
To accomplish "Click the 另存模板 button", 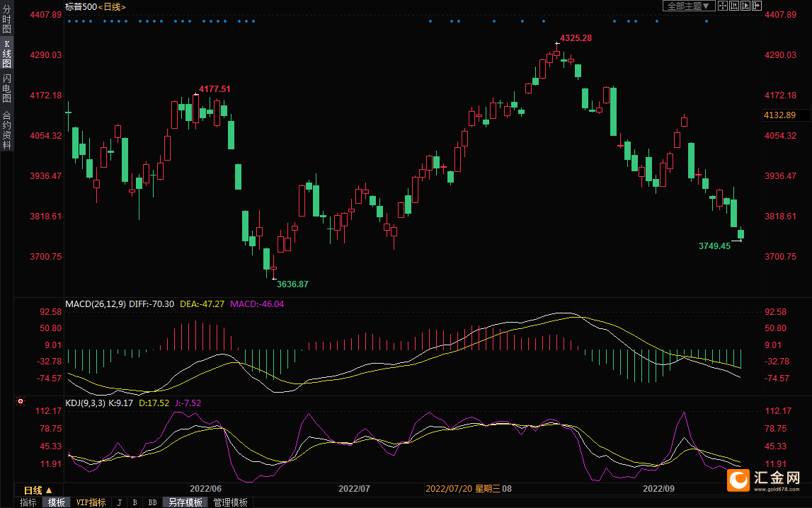I will click(185, 502).
